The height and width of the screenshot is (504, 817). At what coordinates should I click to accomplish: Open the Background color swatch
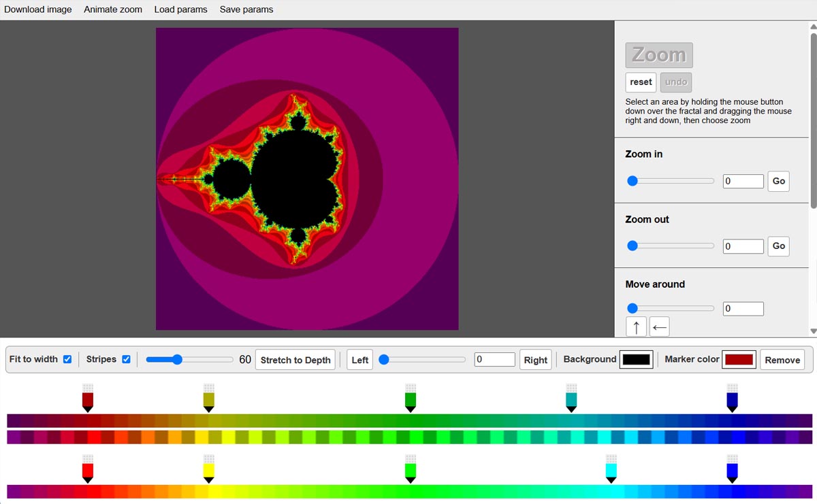636,359
